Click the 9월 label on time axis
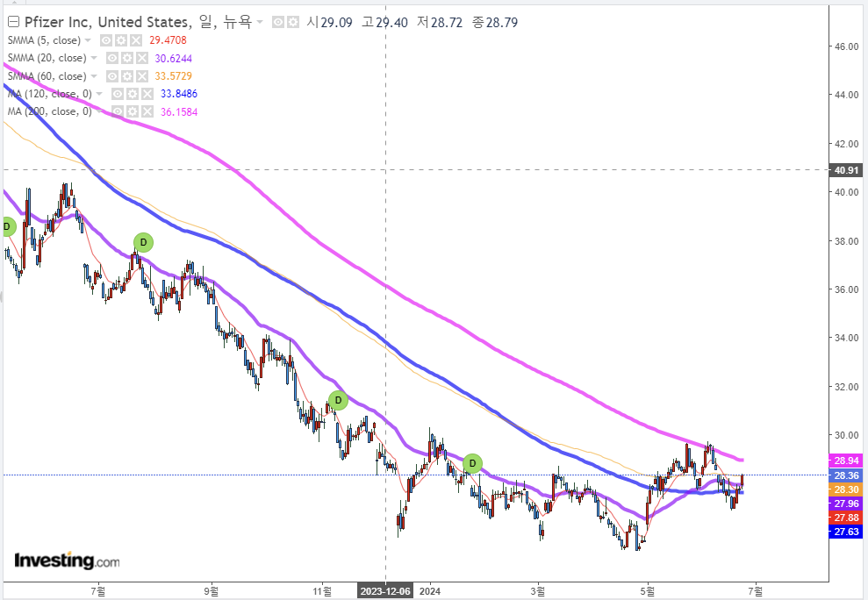This screenshot has width=868, height=600. point(211,591)
